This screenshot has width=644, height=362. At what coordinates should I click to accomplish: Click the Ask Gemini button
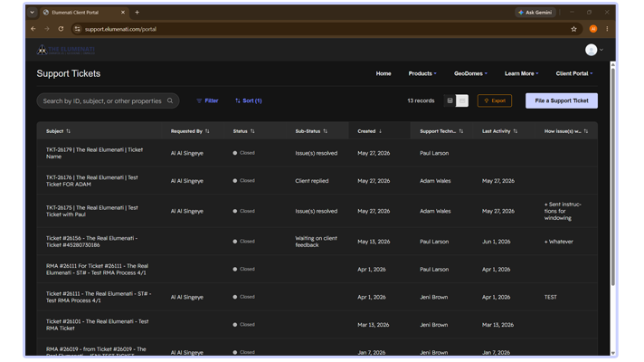click(x=535, y=13)
